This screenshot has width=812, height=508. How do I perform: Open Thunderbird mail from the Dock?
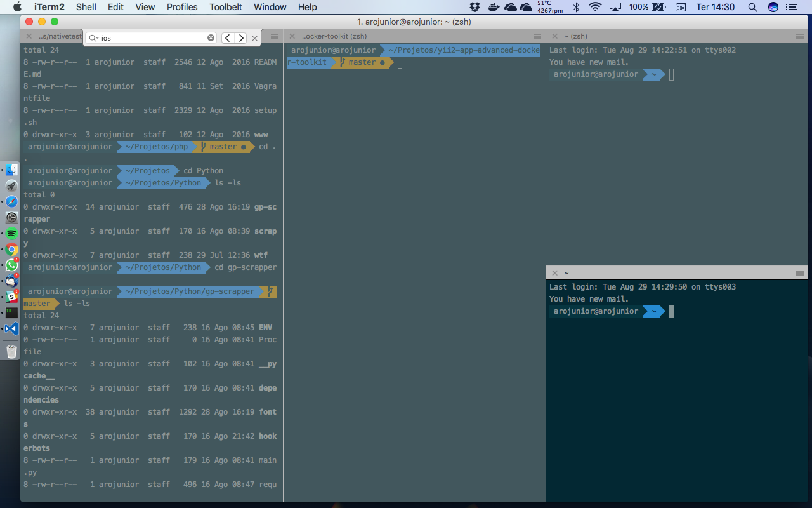12,281
